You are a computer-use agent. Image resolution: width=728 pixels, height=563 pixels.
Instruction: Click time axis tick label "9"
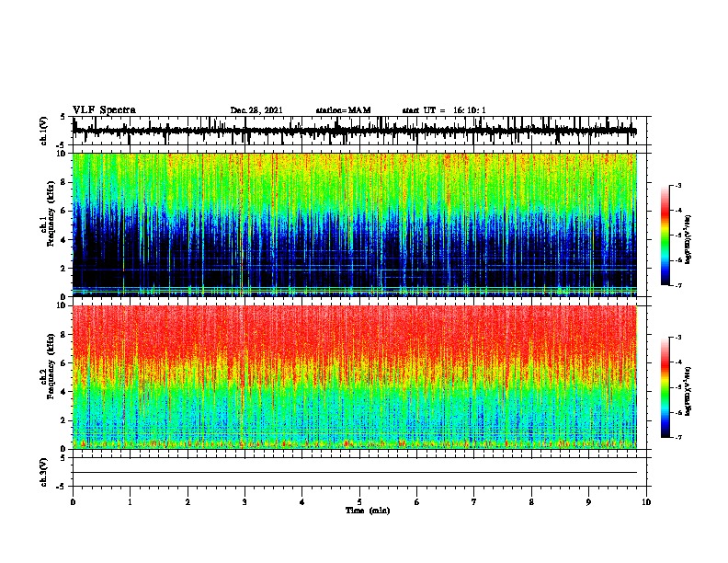click(588, 502)
